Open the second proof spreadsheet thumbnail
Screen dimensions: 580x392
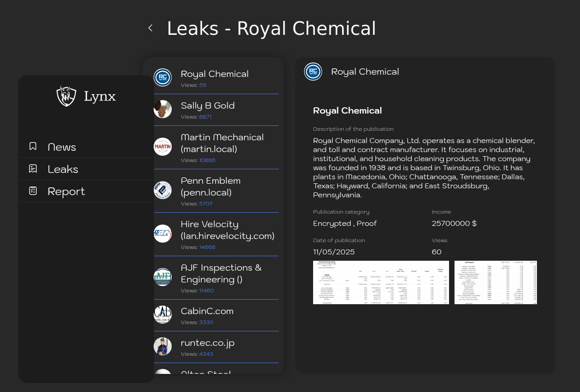pos(496,282)
